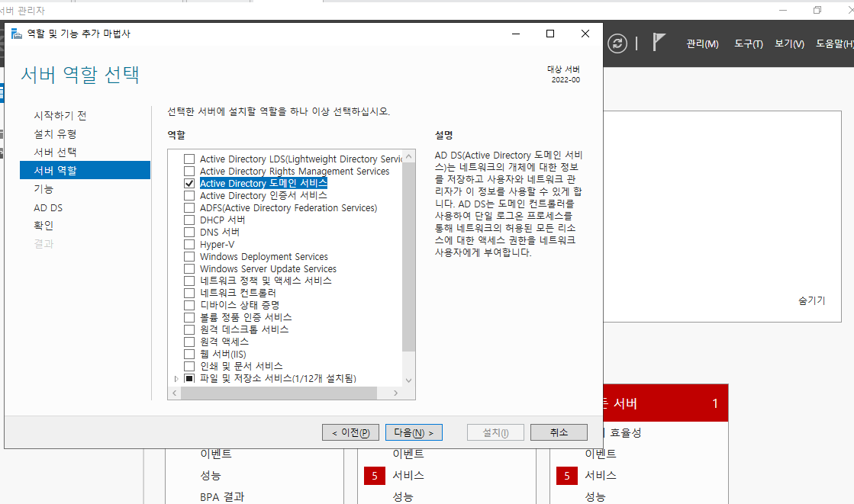Screen dimensions: 854x504
Task: Click the roles vertical scrollbar thumb
Action: tap(409, 257)
